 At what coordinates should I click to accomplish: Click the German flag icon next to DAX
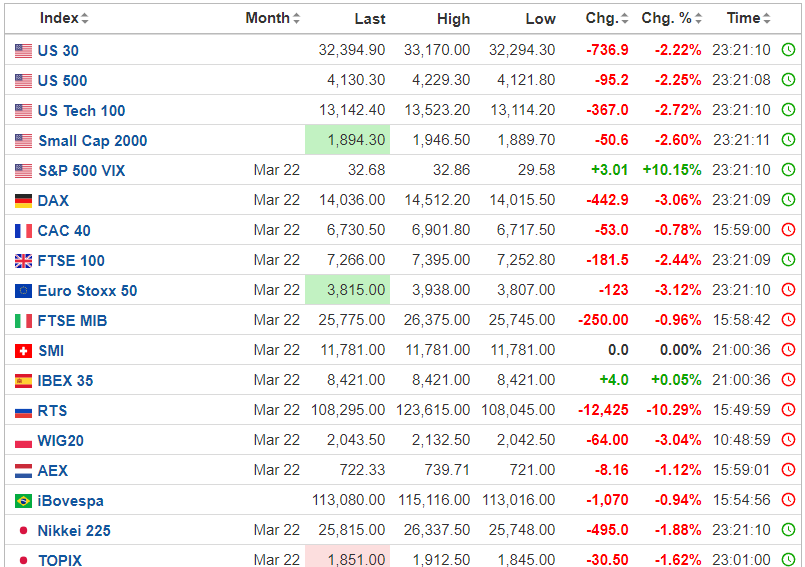tap(23, 201)
